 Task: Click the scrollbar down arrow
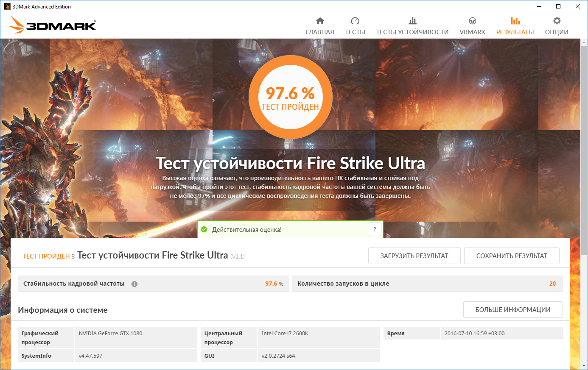[x=584, y=365]
